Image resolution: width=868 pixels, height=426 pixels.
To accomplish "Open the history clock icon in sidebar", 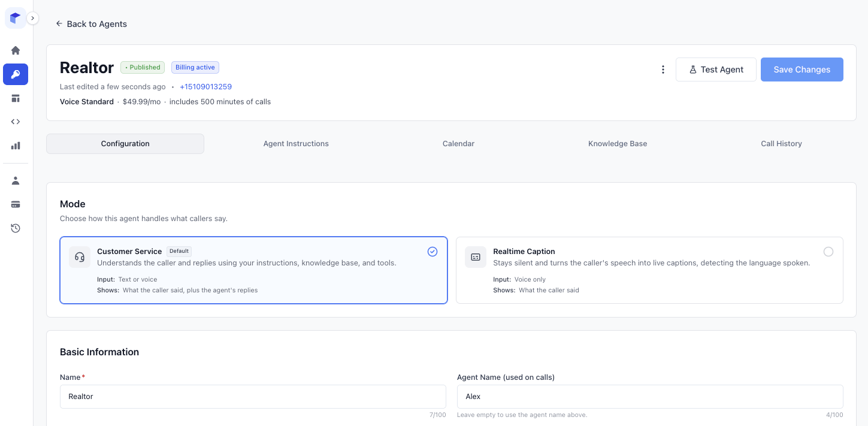I will (x=16, y=228).
